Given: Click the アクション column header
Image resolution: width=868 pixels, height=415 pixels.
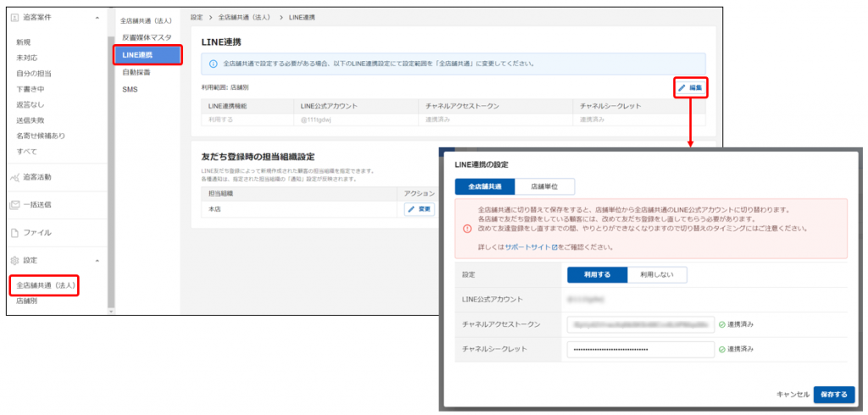Looking at the screenshot, I should pyautogui.click(x=419, y=193).
